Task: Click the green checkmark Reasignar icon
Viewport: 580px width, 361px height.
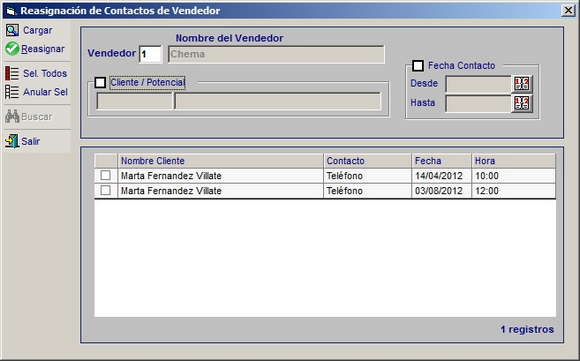Action: [12, 48]
